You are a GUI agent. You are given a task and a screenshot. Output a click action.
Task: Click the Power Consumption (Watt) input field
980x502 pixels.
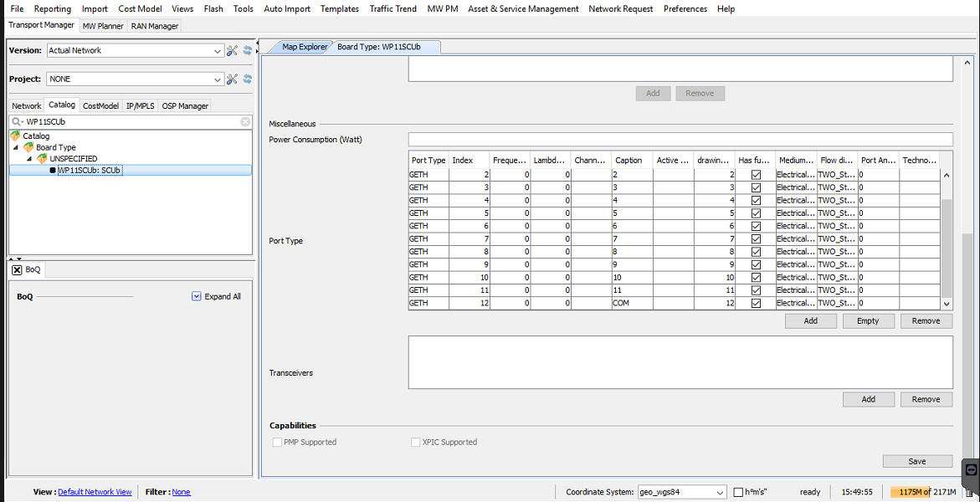680,139
